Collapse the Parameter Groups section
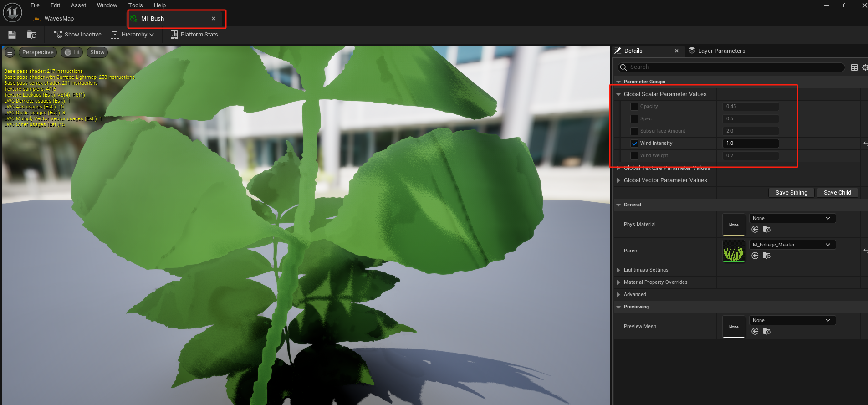The image size is (868, 405). tap(618, 82)
